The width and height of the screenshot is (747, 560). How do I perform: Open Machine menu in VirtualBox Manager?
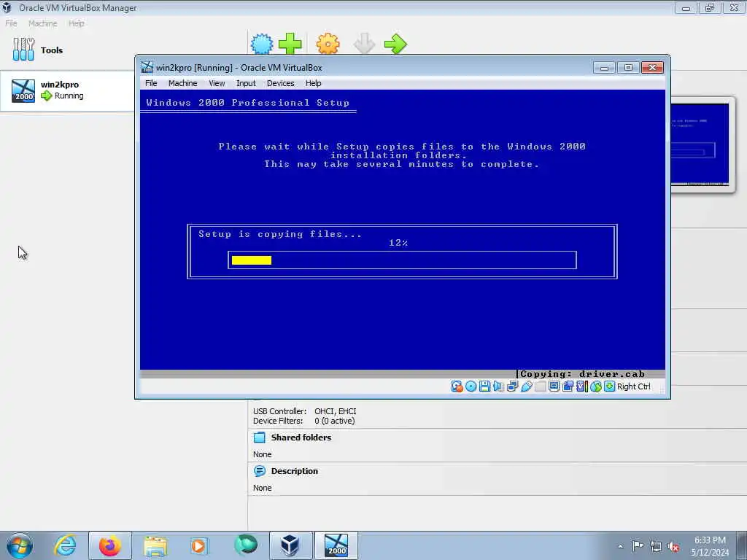[42, 23]
